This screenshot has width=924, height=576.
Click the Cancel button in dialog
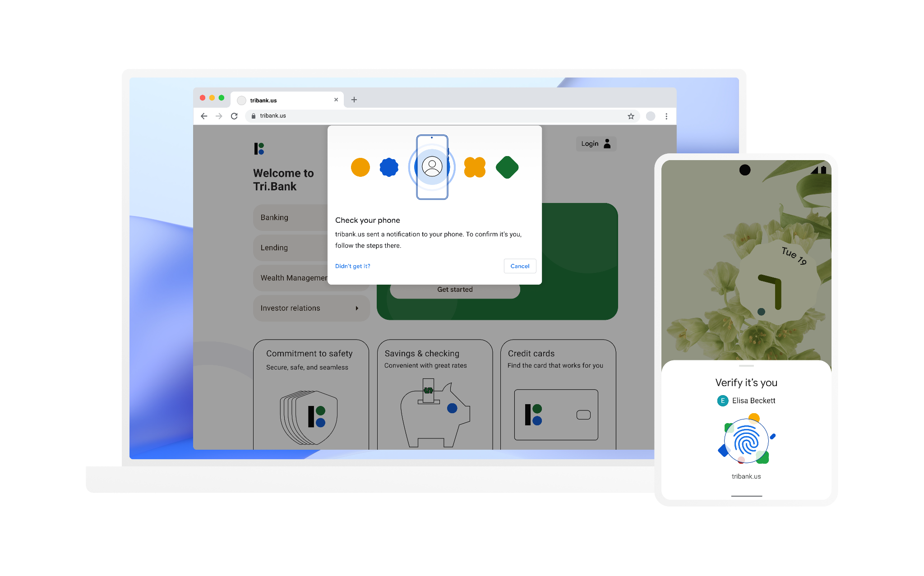click(x=519, y=265)
